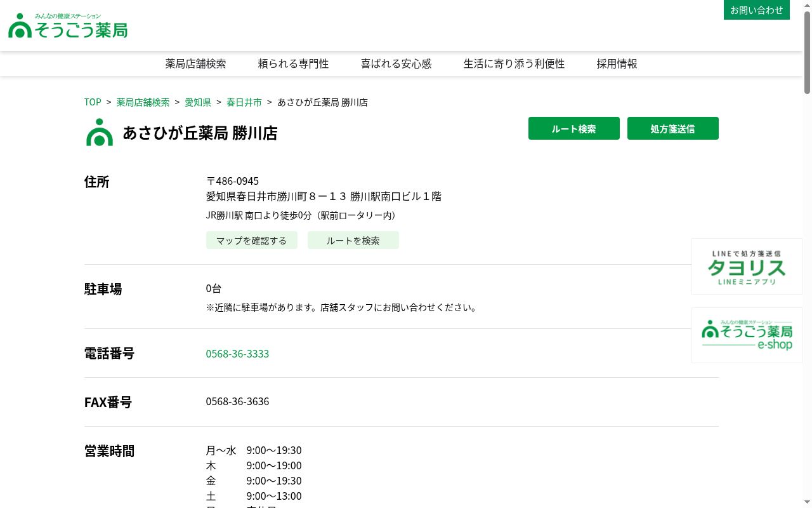Click the 営業時間 section label

tap(109, 451)
